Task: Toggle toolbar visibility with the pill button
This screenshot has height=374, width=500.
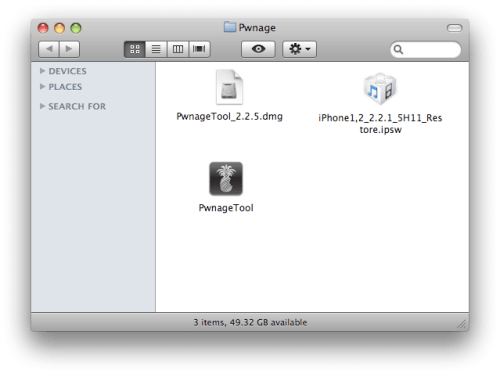Action: [x=454, y=28]
